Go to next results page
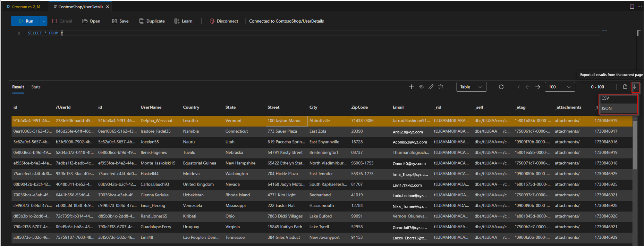The width and height of the screenshot is (644, 246). [x=537, y=87]
